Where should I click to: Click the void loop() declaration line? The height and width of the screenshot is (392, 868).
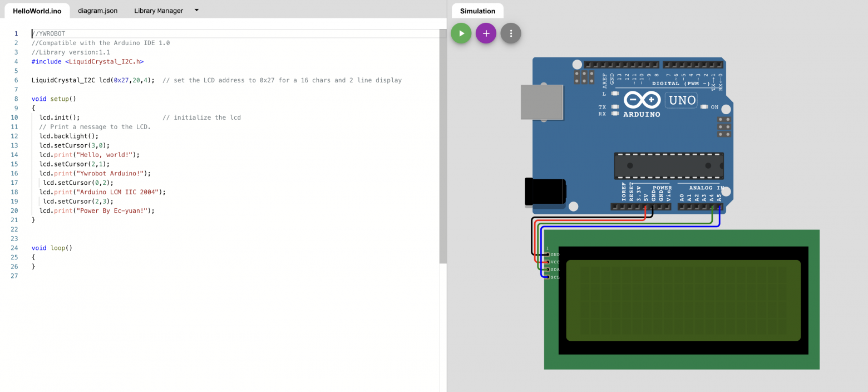(x=52, y=248)
